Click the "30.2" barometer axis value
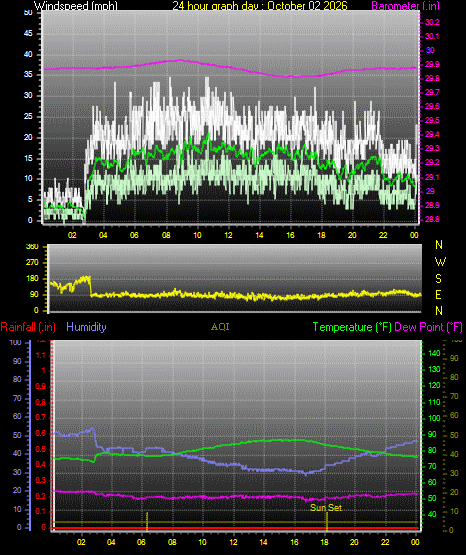 point(432,22)
